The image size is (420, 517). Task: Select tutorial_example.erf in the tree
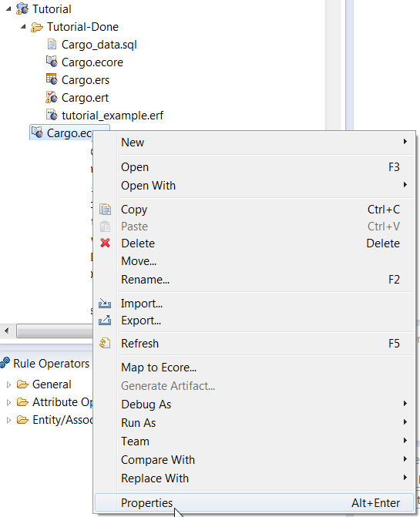[x=113, y=116]
